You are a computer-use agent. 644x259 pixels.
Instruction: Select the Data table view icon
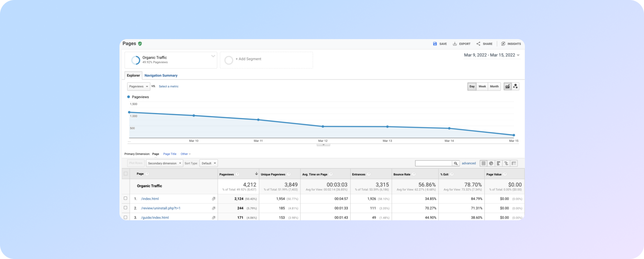[484, 163]
